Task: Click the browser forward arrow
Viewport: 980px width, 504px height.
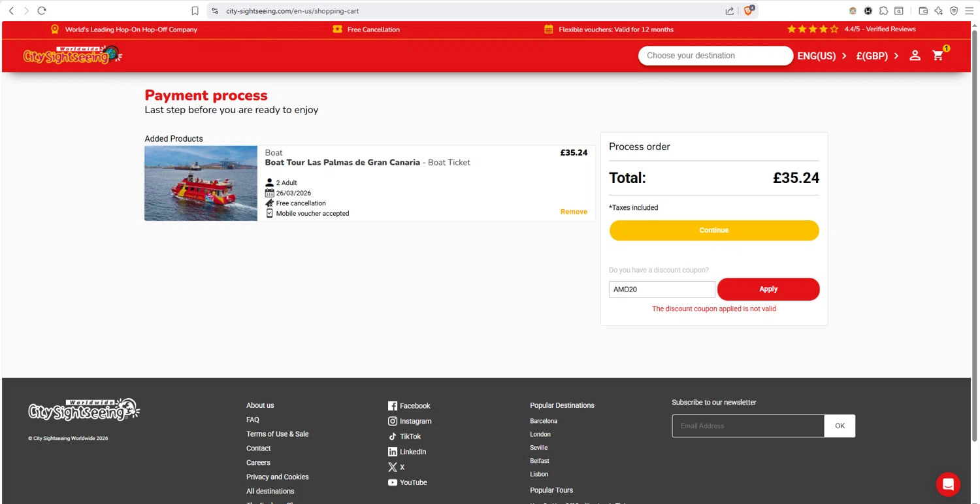Action: pyautogui.click(x=26, y=10)
